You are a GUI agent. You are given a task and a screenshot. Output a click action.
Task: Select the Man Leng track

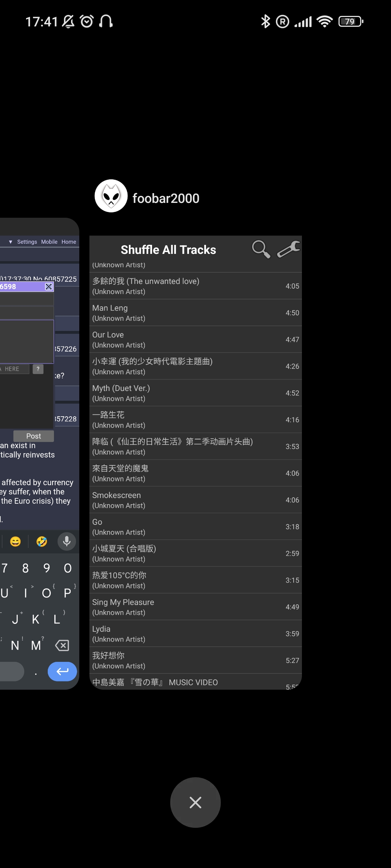coord(195,313)
